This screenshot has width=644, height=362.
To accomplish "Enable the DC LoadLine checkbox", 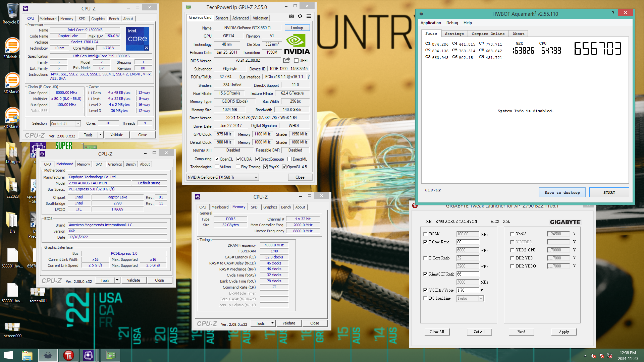I will point(425,298).
